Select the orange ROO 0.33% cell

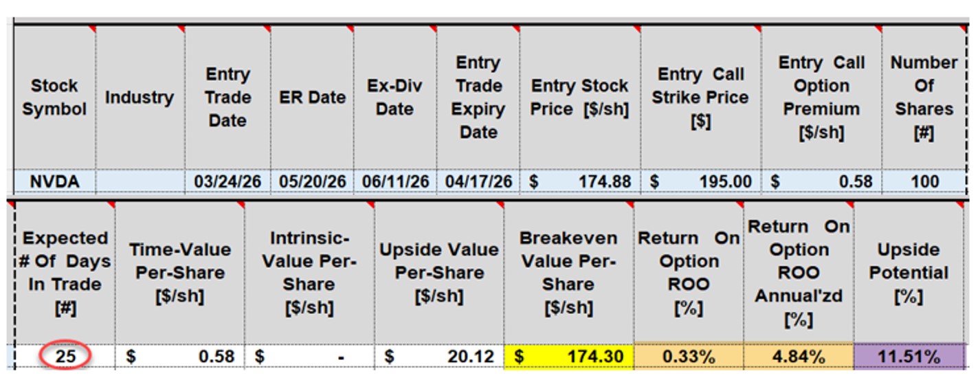point(689,357)
